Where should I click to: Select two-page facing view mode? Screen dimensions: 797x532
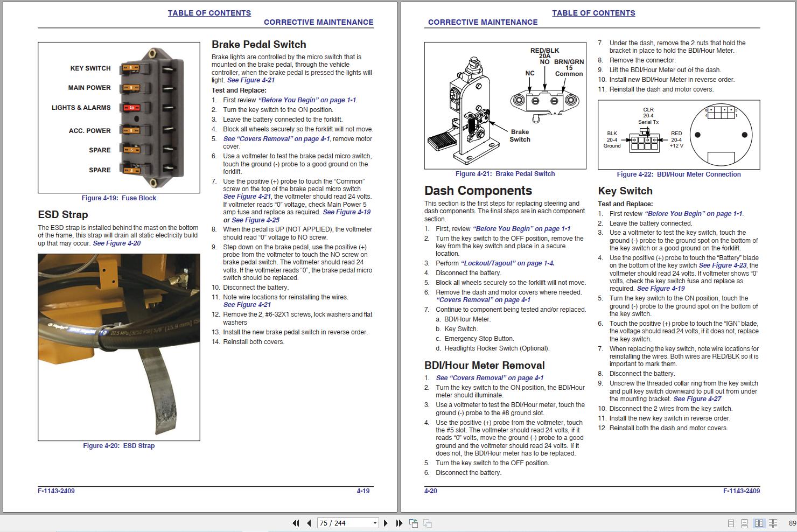point(759,523)
